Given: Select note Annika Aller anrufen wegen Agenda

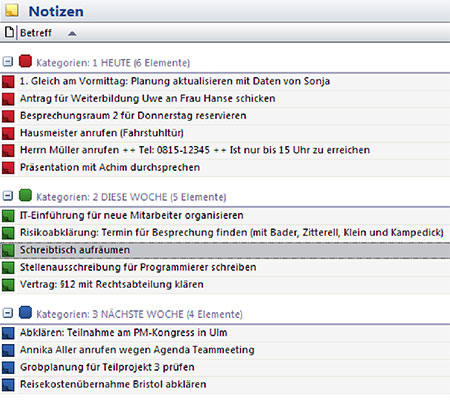Looking at the screenshot, I should tap(225, 350).
